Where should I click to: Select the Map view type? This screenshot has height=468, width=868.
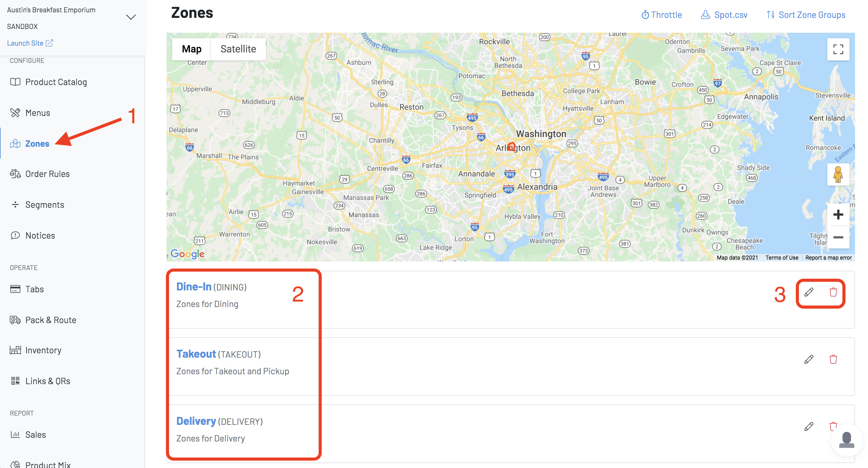click(x=191, y=49)
